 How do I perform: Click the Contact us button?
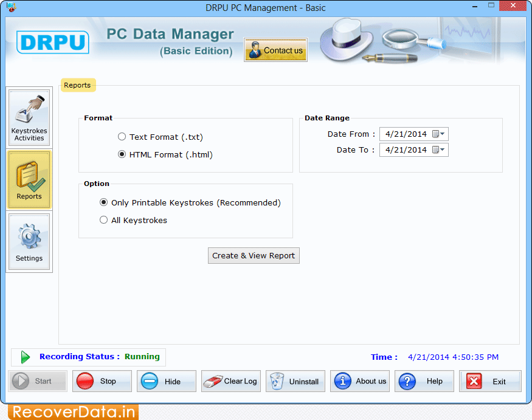(275, 50)
